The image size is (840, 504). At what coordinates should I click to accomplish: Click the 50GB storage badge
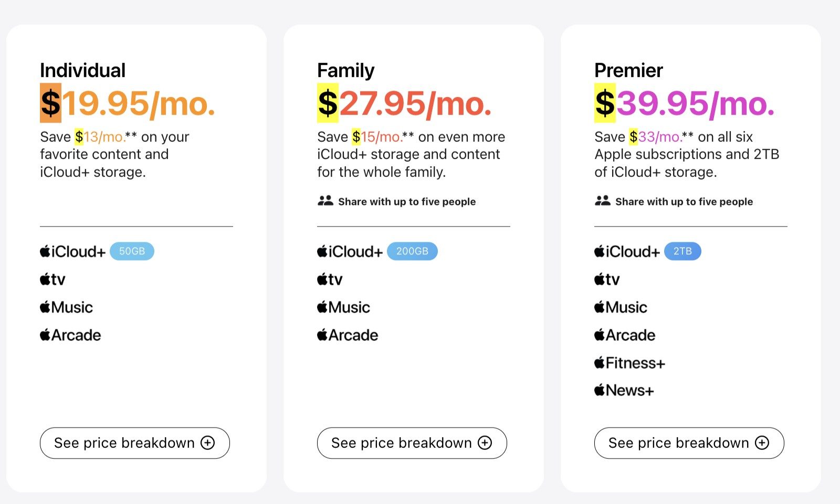tap(132, 251)
